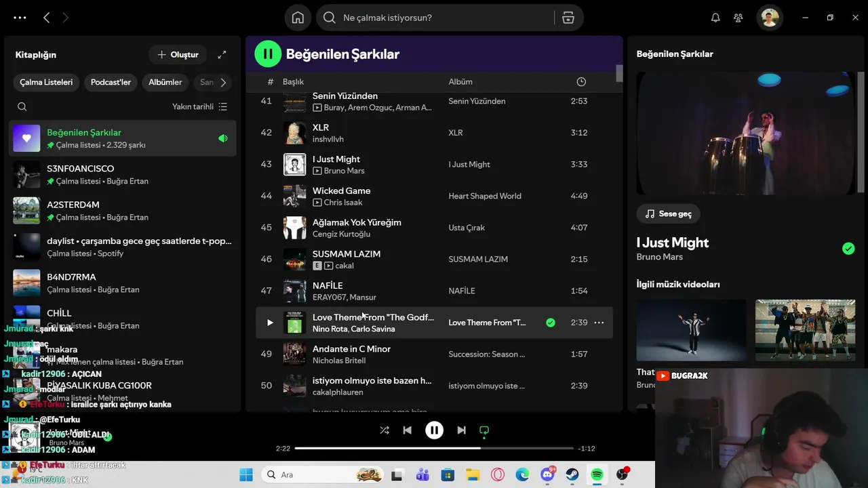The image size is (868, 488).
Task: Toggle repeat mode
Action: (x=484, y=430)
